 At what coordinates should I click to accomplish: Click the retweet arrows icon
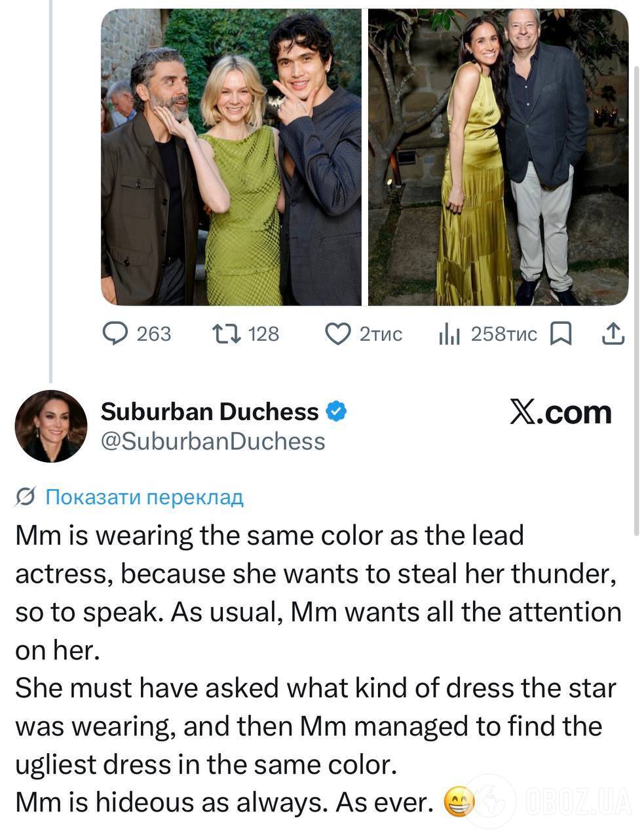pos(226,334)
